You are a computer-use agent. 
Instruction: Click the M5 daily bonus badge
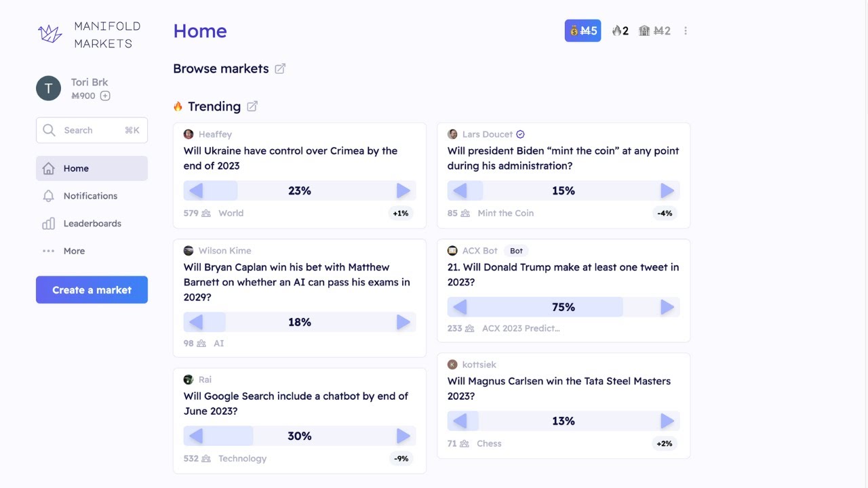583,30
